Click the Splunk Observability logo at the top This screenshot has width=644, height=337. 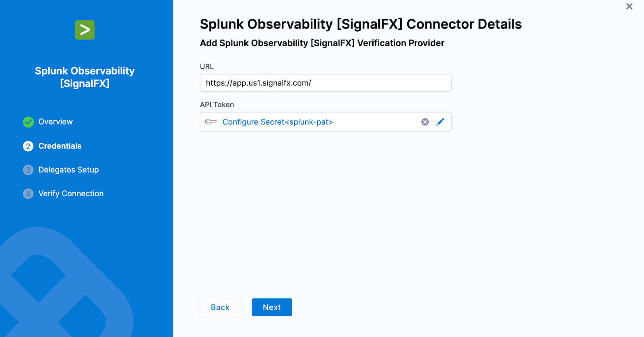point(85,30)
